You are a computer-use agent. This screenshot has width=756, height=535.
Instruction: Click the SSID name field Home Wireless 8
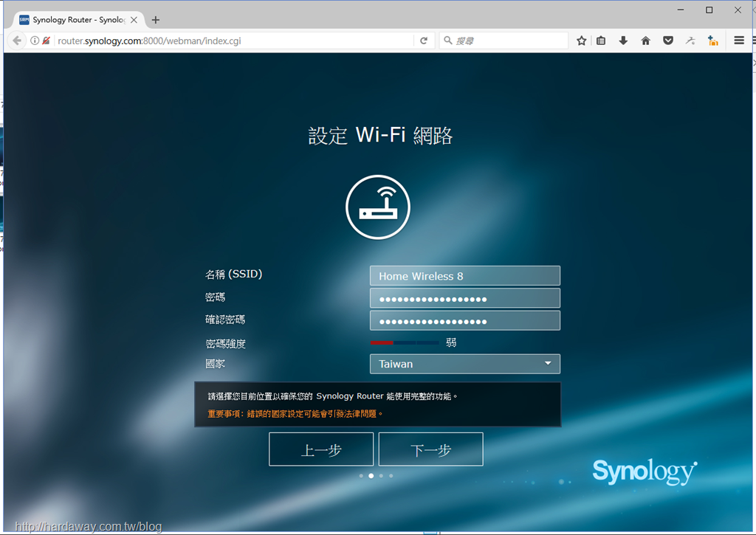click(465, 276)
